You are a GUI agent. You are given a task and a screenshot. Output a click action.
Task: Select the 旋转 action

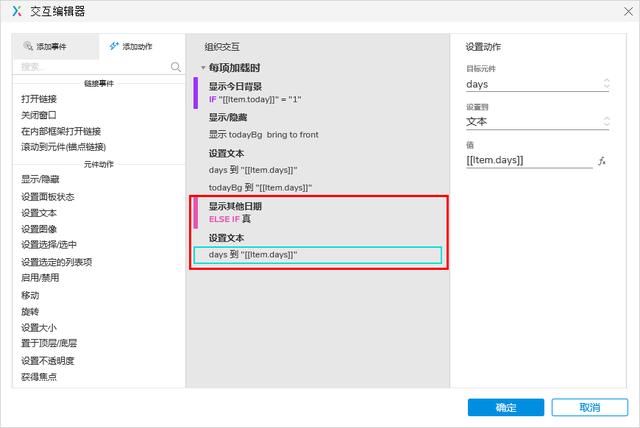tap(30, 312)
